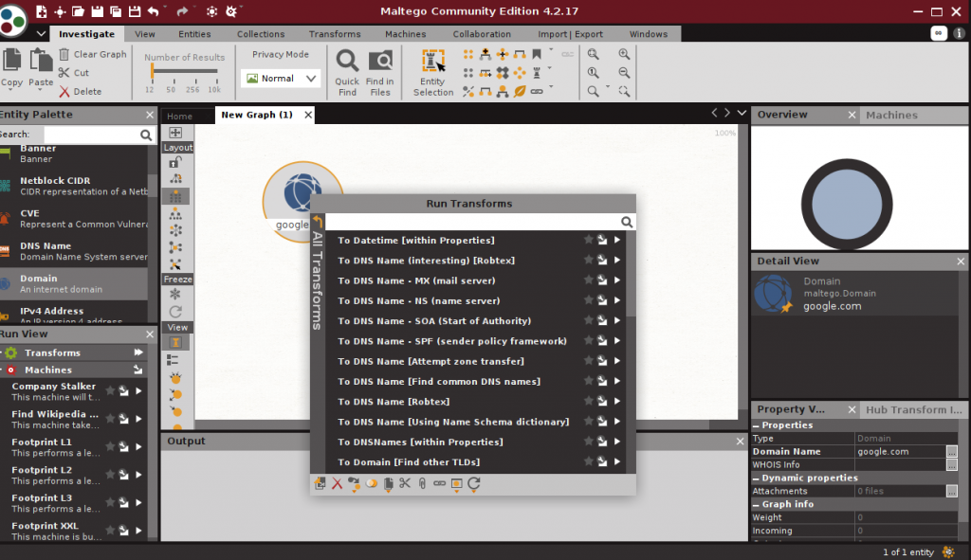Viewport: 971px width, 560px height.
Task: Open the Entities ribbon tab
Action: point(194,34)
